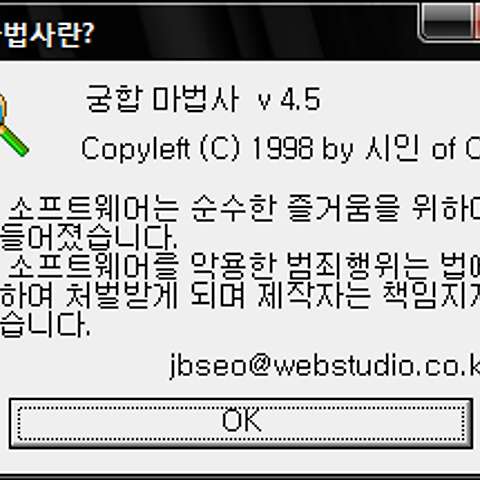Click the word 소프트웨어는 in the first paragraph
The height and width of the screenshot is (480, 480).
(93, 208)
